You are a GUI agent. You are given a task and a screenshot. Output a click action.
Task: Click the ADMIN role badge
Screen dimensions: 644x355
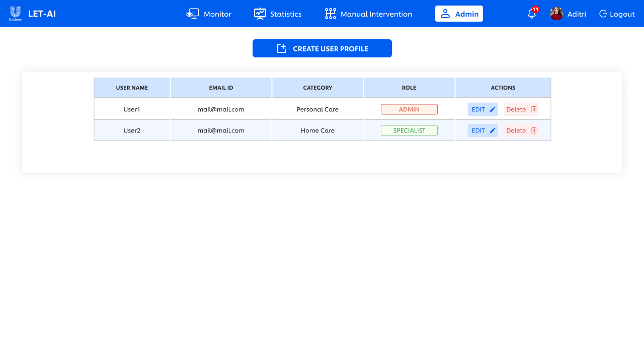click(x=409, y=109)
